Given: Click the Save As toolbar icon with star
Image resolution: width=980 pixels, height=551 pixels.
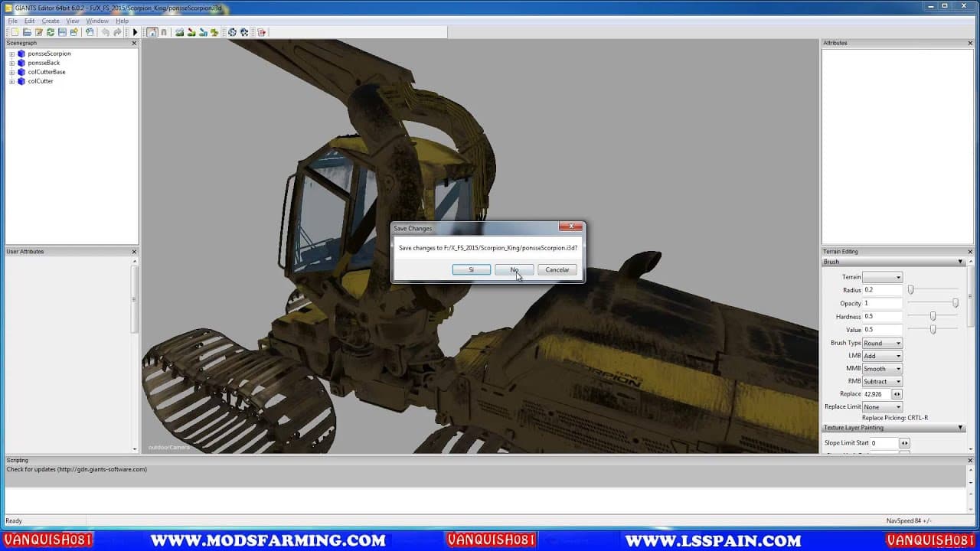Looking at the screenshot, I should click(x=74, y=32).
